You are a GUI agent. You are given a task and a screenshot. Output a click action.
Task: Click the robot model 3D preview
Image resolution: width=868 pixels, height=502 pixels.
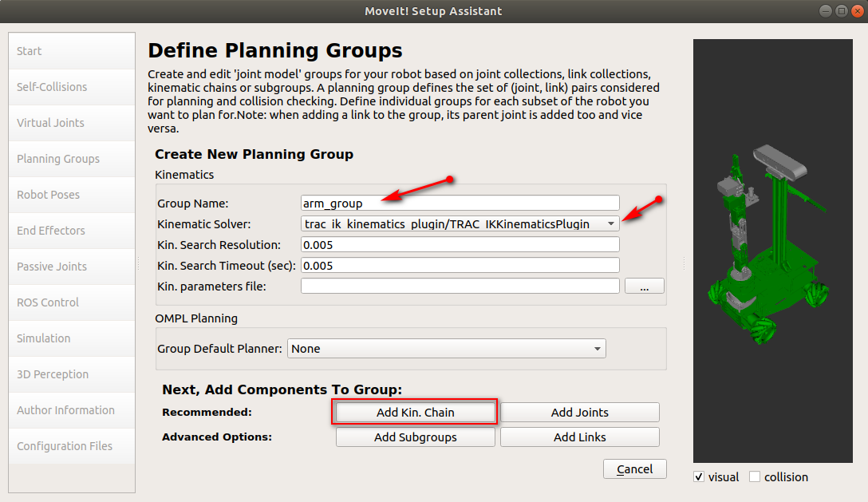pos(773,251)
